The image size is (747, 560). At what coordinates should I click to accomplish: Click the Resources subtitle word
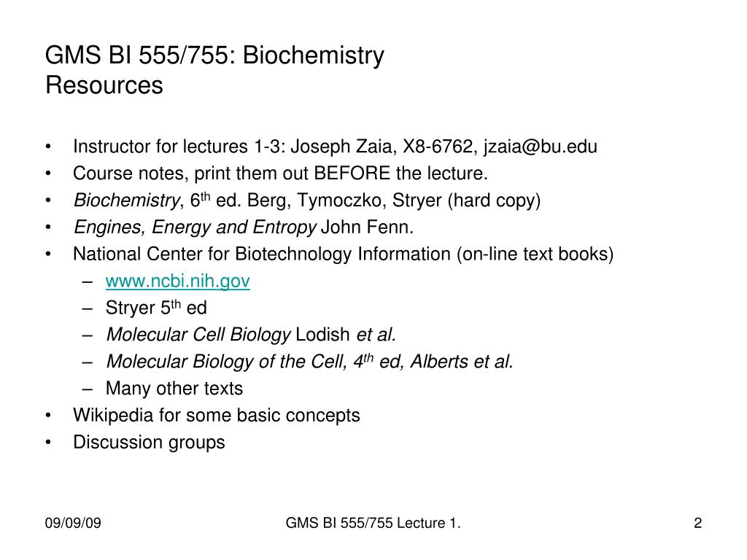click(104, 85)
